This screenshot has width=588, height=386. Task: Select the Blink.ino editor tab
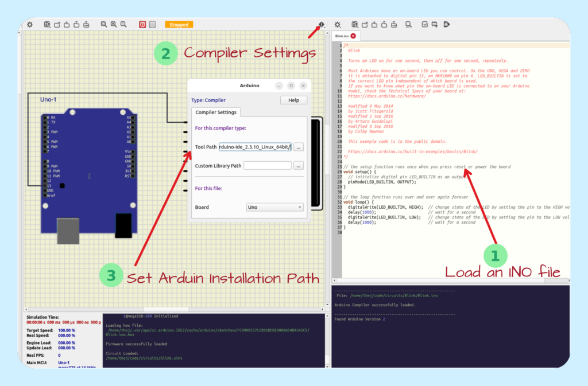click(x=342, y=36)
